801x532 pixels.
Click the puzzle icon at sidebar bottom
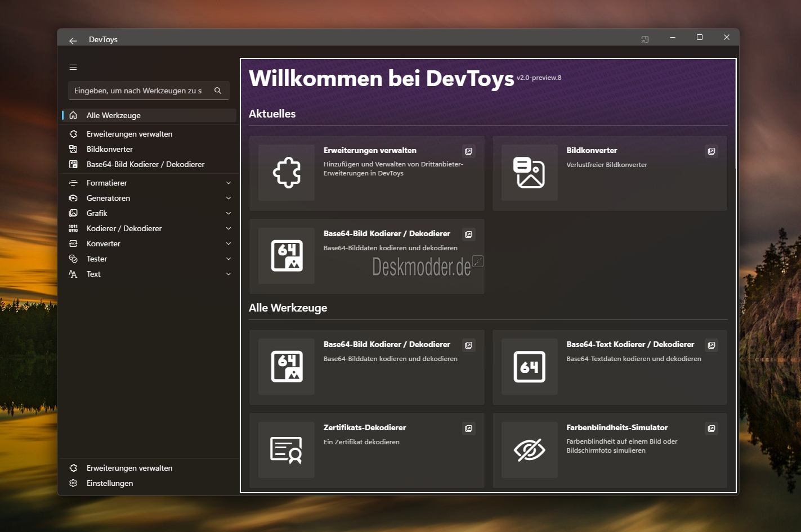(x=73, y=468)
